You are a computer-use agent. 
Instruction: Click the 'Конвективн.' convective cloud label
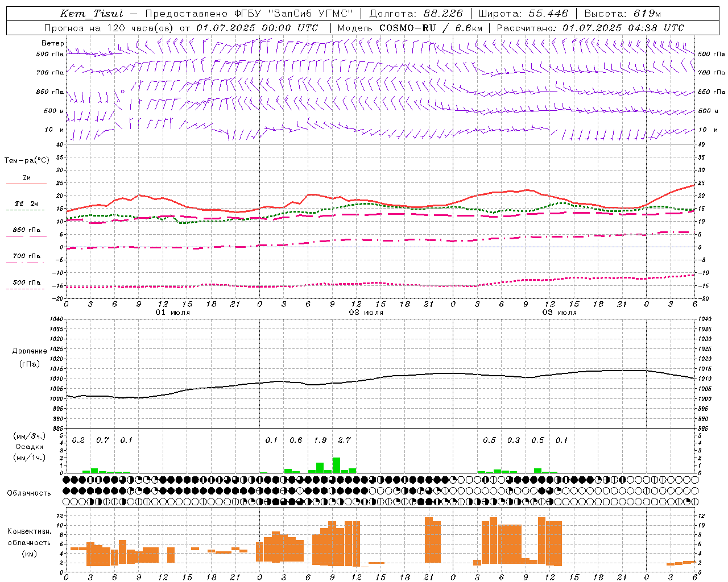[x=30, y=531]
